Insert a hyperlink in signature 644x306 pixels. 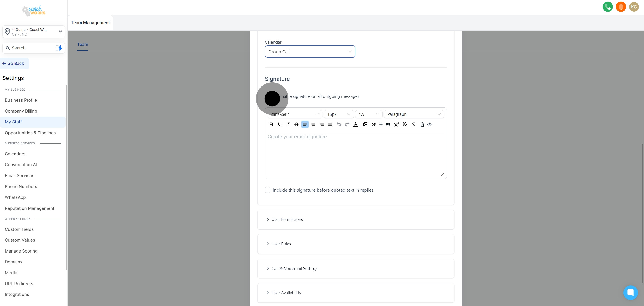pos(374,124)
